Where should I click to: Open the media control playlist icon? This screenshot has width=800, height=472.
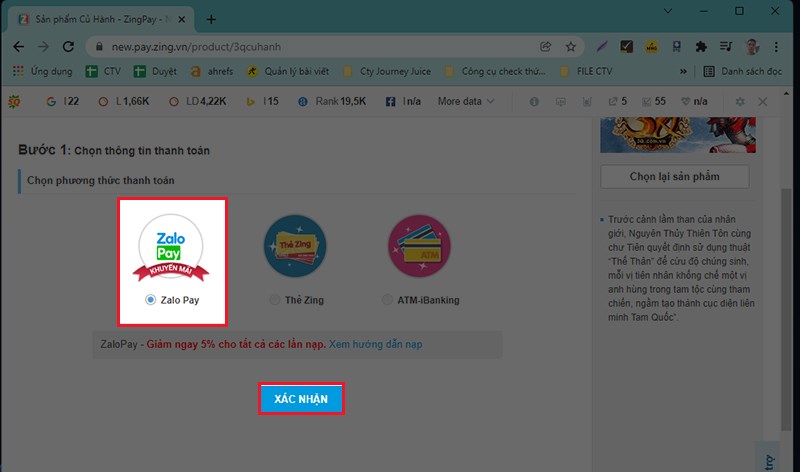coord(726,47)
